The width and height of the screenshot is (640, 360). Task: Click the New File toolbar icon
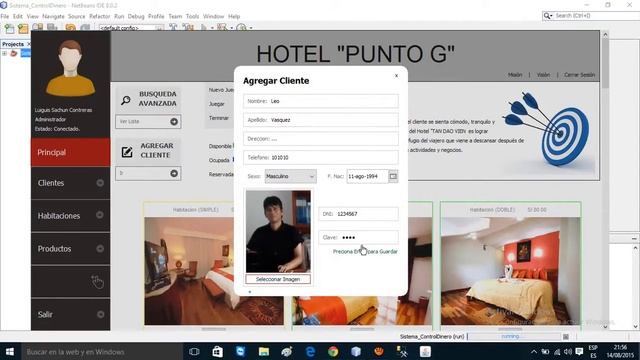(x=9, y=28)
